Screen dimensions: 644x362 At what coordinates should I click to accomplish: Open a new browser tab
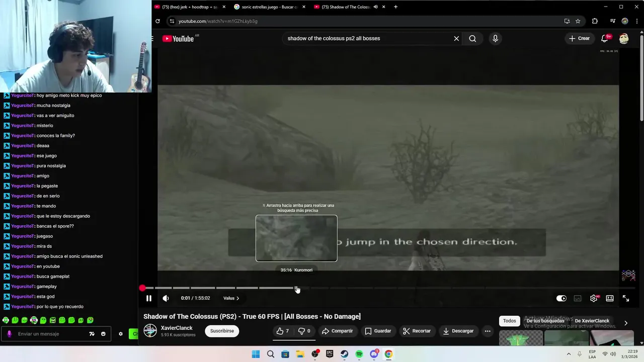pyautogui.click(x=395, y=7)
